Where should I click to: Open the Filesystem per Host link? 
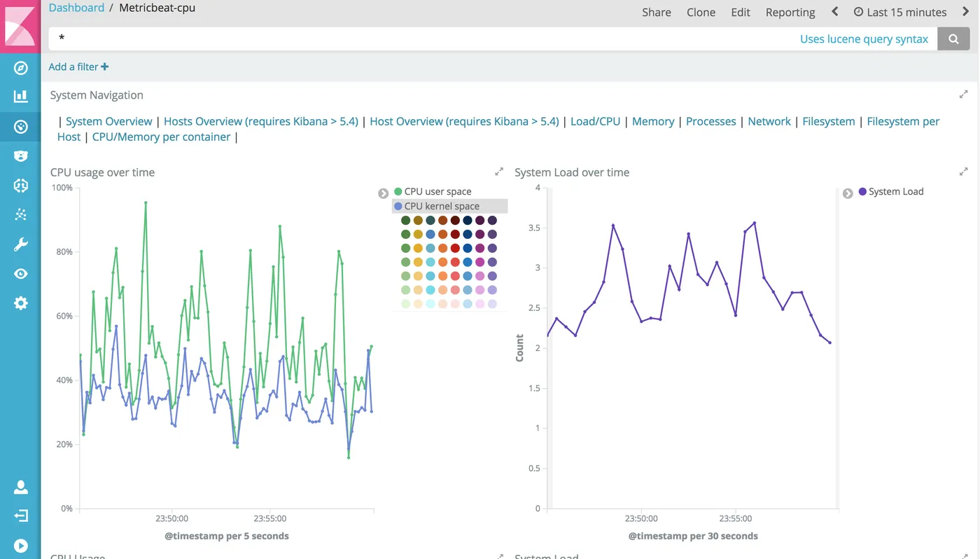(903, 121)
